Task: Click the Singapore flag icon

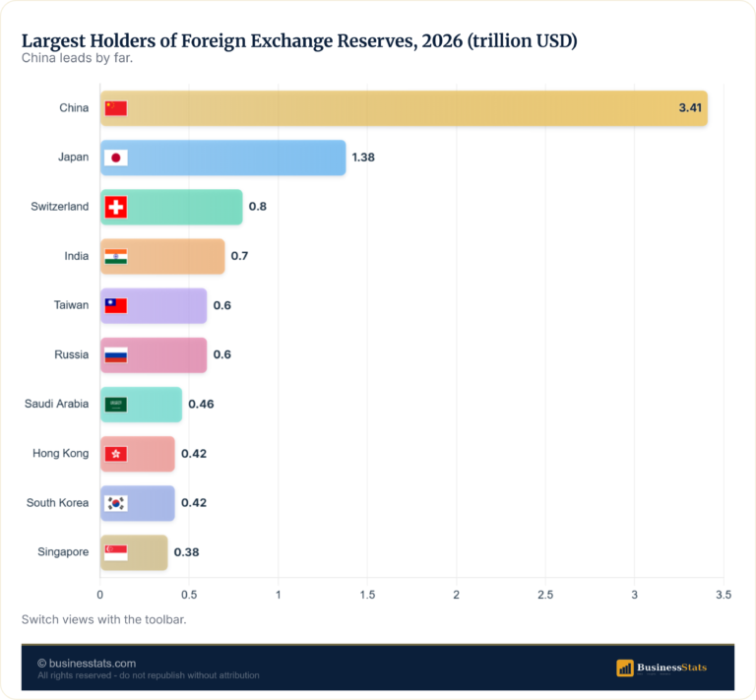Action: pyautogui.click(x=116, y=552)
